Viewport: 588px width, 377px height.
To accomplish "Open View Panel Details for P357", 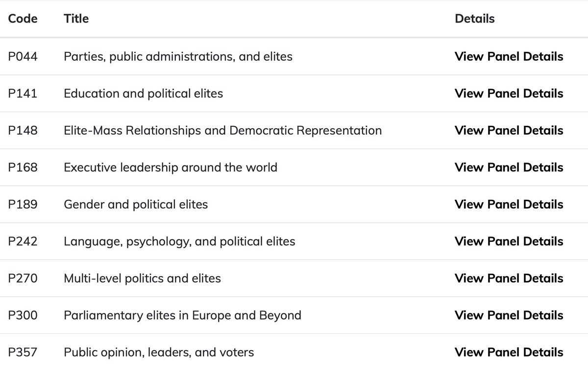I will (x=509, y=353).
